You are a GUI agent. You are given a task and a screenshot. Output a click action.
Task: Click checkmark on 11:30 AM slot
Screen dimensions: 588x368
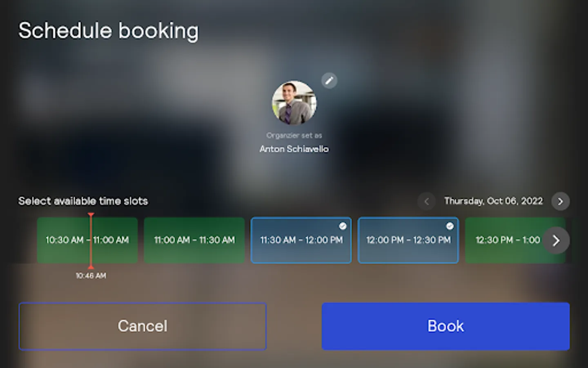pyautogui.click(x=343, y=226)
